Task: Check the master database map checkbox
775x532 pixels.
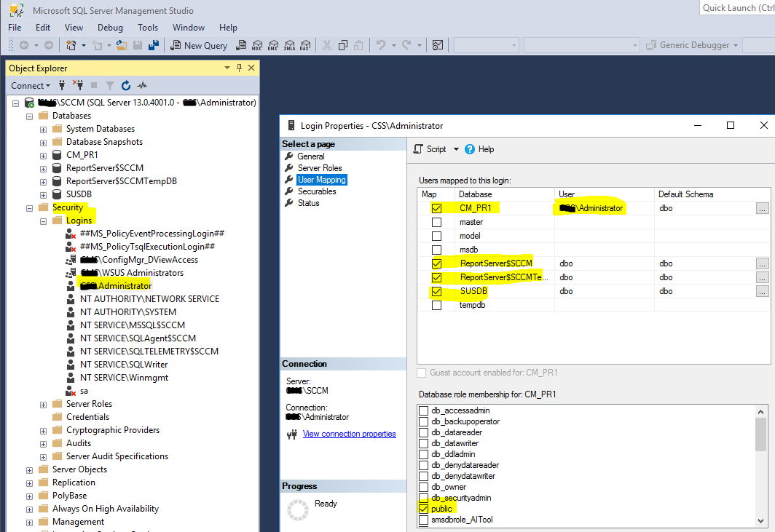Action: (436, 222)
